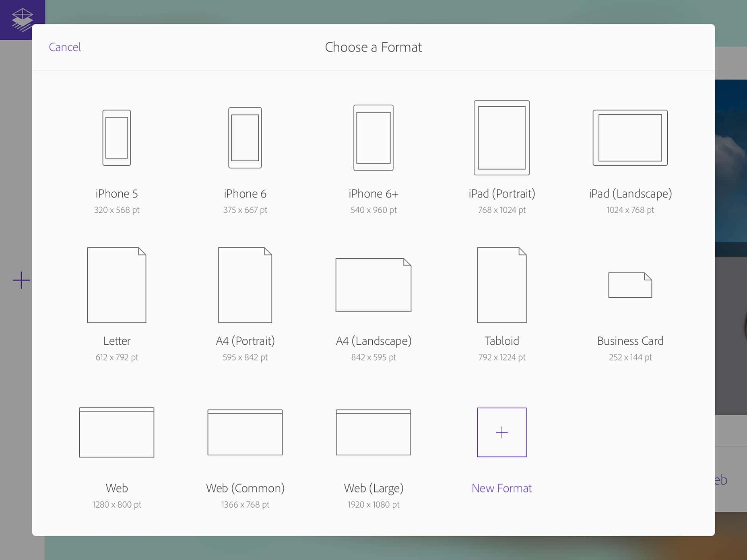Choose the A4 (Portrait) page icon
Screen dimensions: 747x560
pos(245,285)
